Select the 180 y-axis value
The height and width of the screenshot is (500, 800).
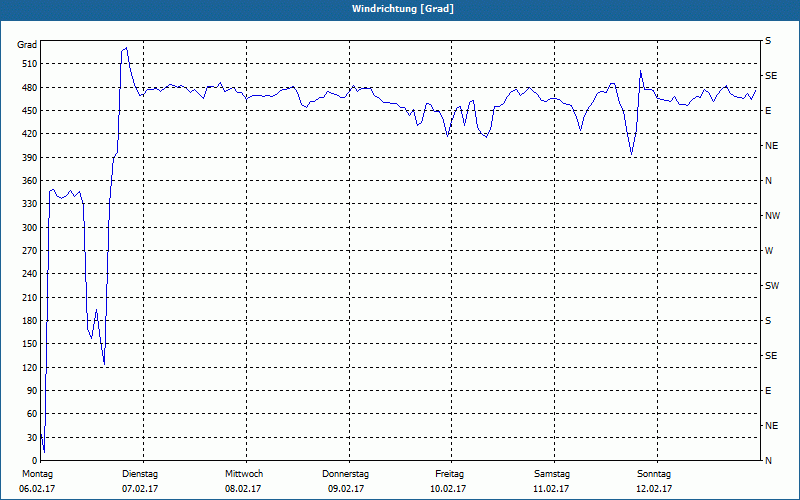click(30, 320)
